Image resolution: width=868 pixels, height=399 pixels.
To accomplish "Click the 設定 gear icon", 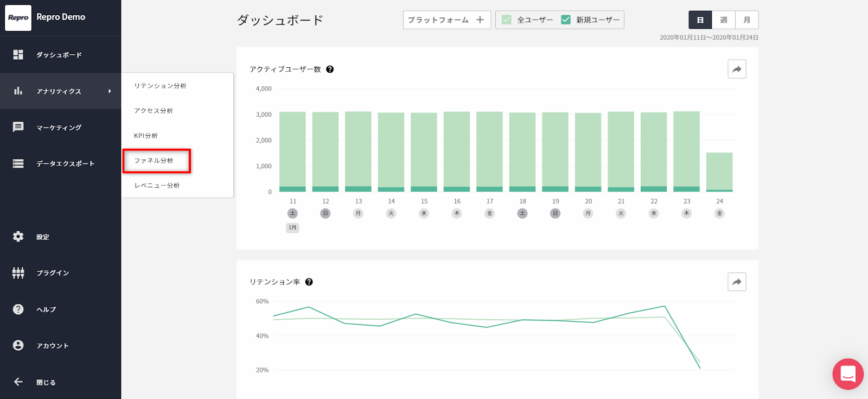I will click(x=18, y=237).
